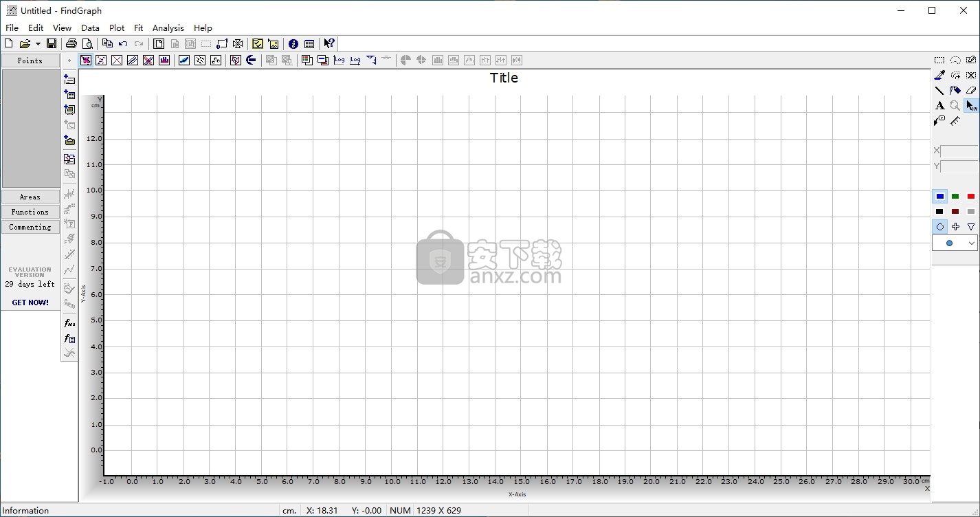Click the Save floppy disk icon
The height and width of the screenshot is (517, 980).
pos(52,43)
